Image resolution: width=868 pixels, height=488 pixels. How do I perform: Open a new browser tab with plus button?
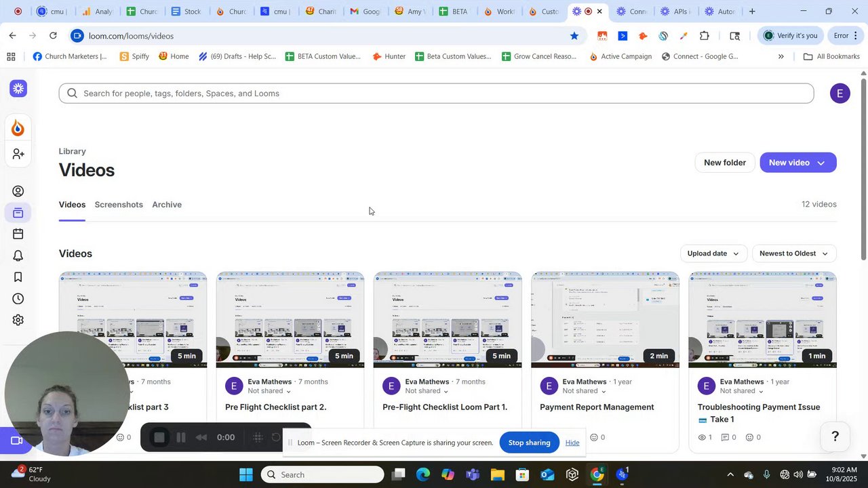(x=752, y=12)
